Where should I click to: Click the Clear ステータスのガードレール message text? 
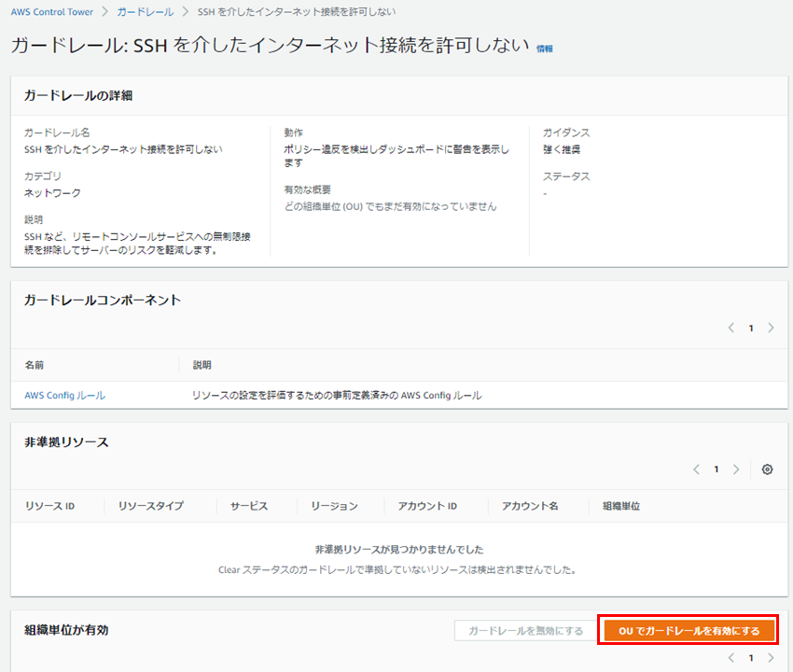[399, 569]
